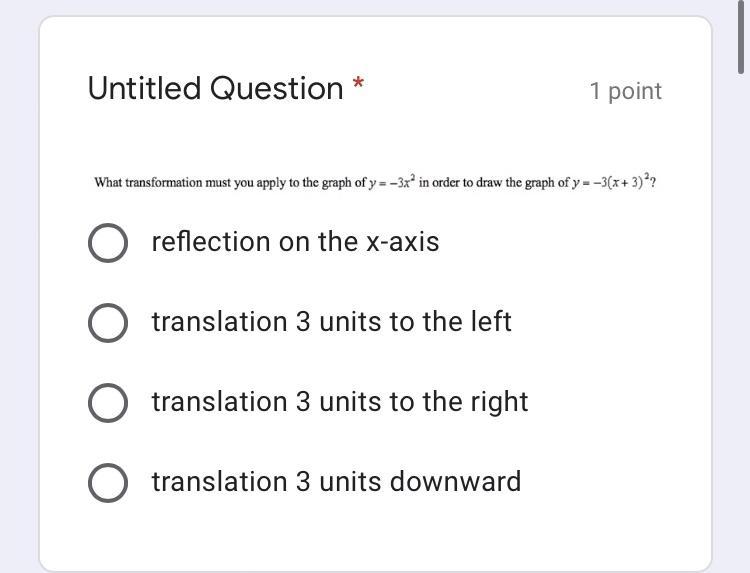This screenshot has height=573, width=750.
Task: Mark the 'translation 3 units downward' radio button
Action: coord(108,482)
